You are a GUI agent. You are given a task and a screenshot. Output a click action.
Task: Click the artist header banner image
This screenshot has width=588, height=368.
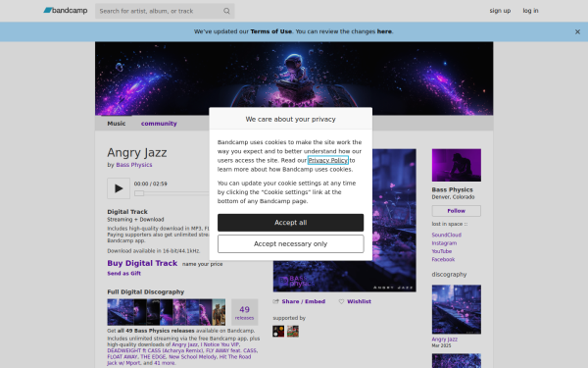(x=294, y=79)
